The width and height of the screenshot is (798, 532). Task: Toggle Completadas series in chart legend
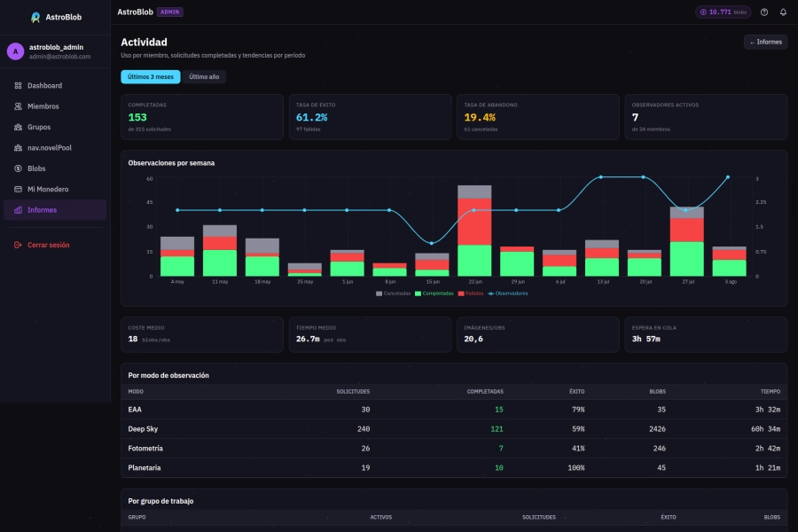coord(434,293)
